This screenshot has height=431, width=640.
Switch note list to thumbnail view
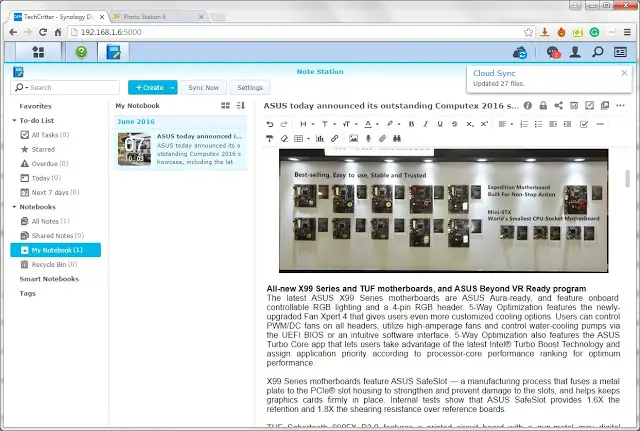(225, 106)
